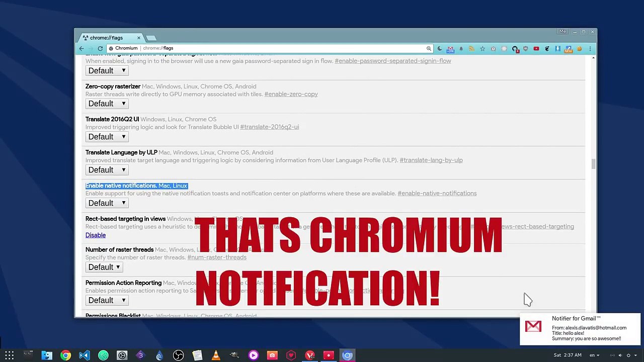
Task: Open the zoom magnifier in the address bar
Action: pos(429,48)
